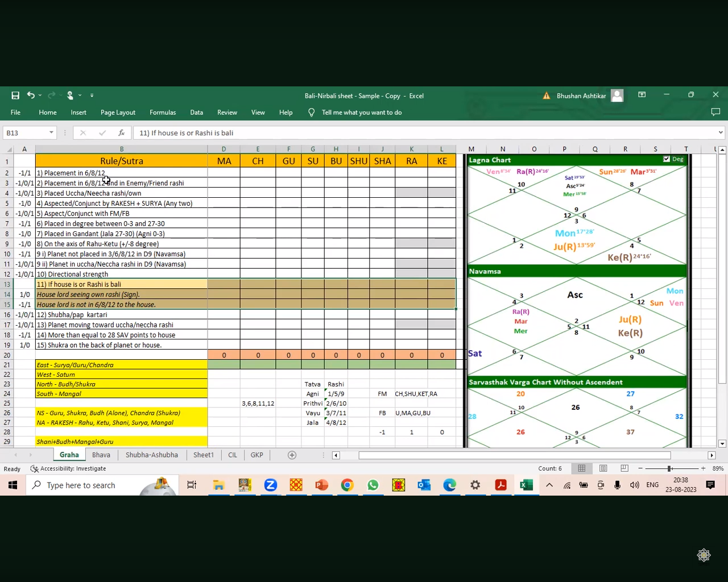This screenshot has width=728, height=582.
Task: Open the Comments speech bubble icon
Action: click(715, 113)
